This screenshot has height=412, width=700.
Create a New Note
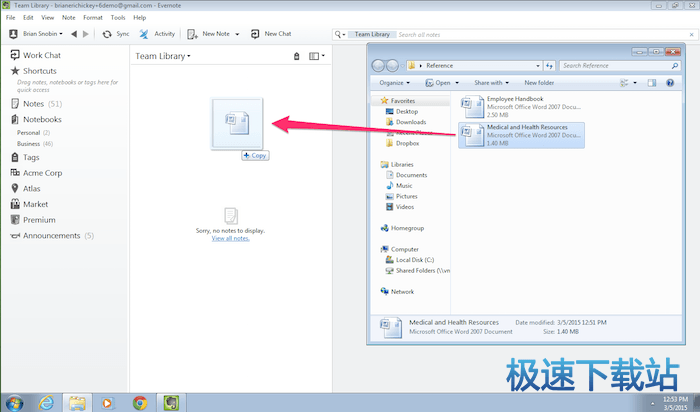(208, 34)
